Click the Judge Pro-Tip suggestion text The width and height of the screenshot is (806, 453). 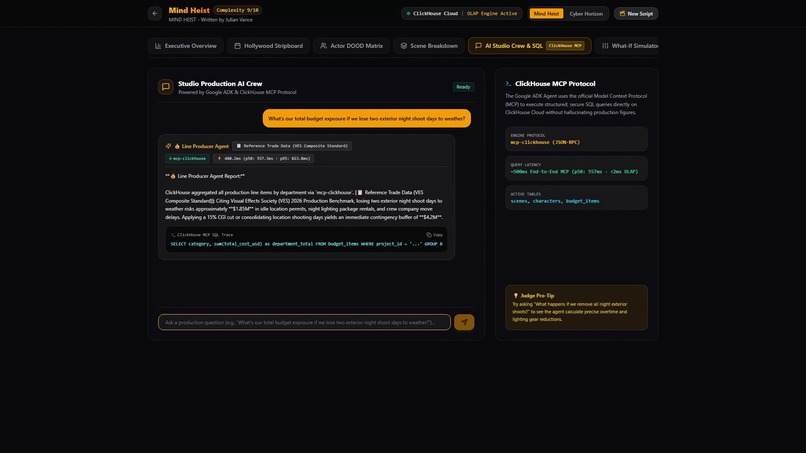pyautogui.click(x=570, y=312)
